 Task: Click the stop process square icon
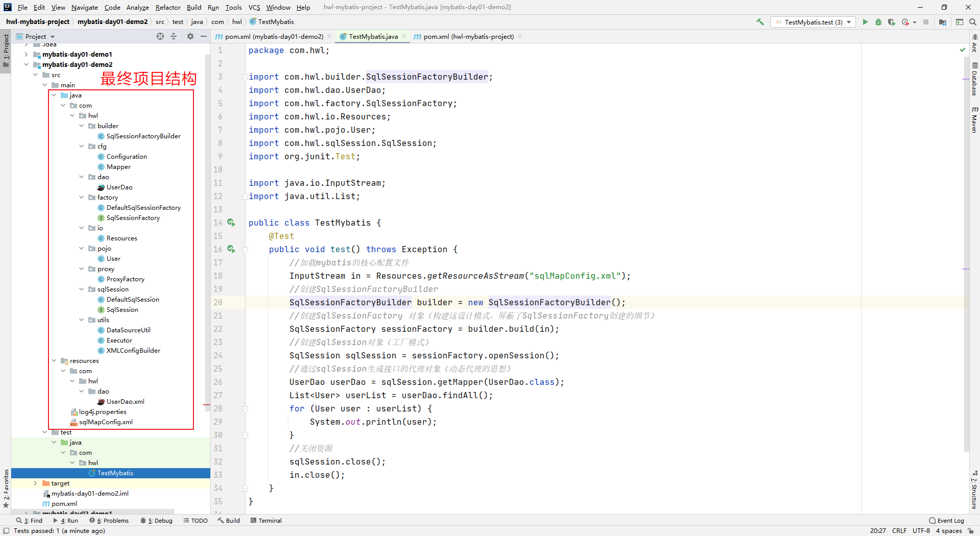[x=926, y=22]
